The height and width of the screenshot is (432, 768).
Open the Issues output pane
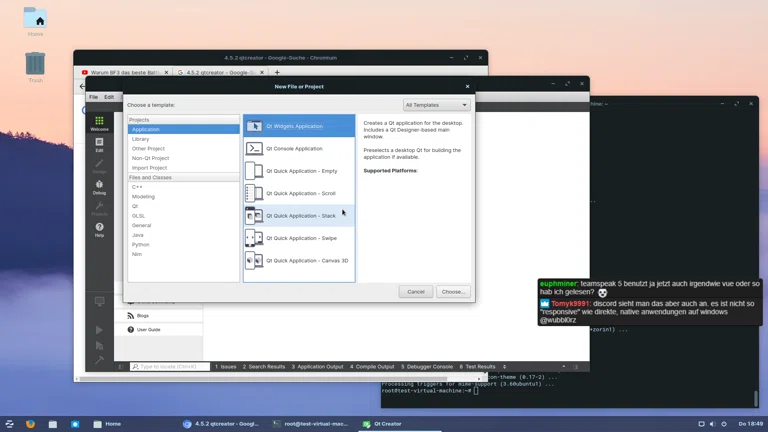coord(225,367)
